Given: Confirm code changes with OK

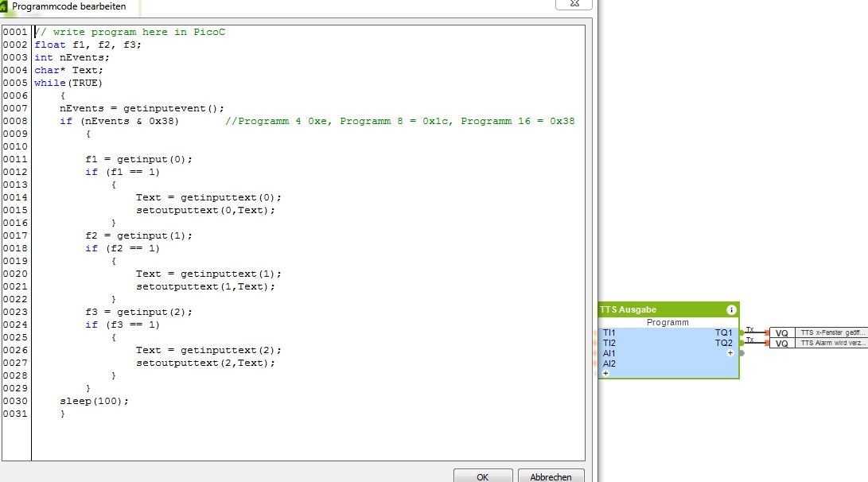Looking at the screenshot, I should (483, 476).
